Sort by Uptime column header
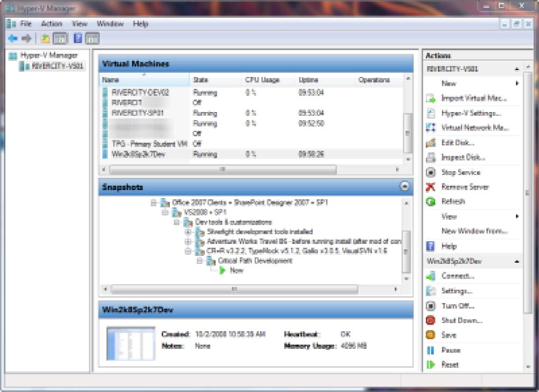Viewport: 539px width, 392px height. coord(324,80)
